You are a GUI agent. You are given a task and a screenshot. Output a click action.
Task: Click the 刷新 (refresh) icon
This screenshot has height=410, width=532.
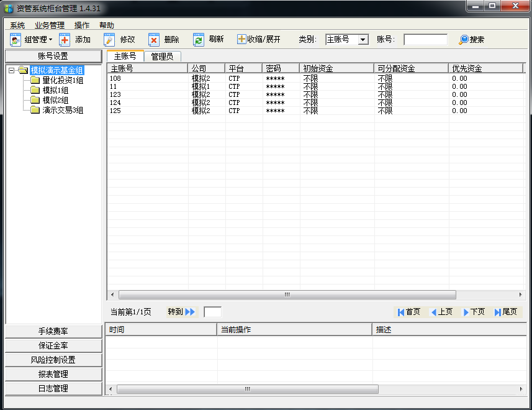(x=199, y=40)
